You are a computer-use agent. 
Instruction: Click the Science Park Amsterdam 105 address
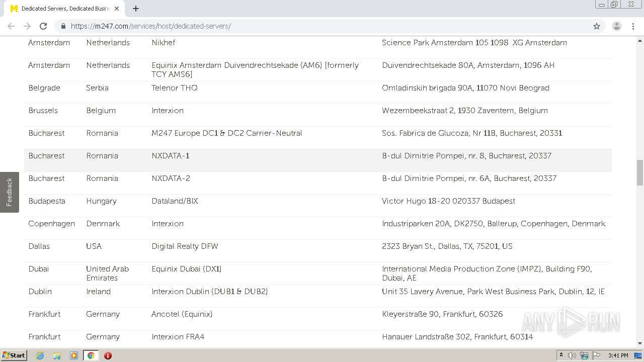[474, 43]
